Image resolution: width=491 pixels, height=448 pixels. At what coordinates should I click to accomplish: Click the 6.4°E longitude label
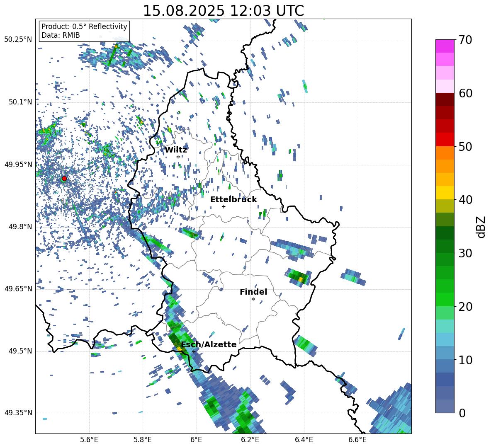tap(304, 440)
